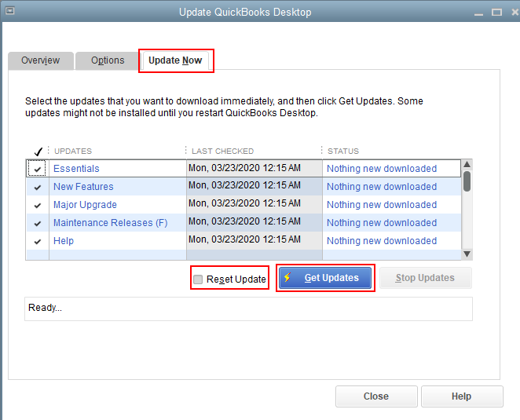Open the Options tab

[108, 60]
